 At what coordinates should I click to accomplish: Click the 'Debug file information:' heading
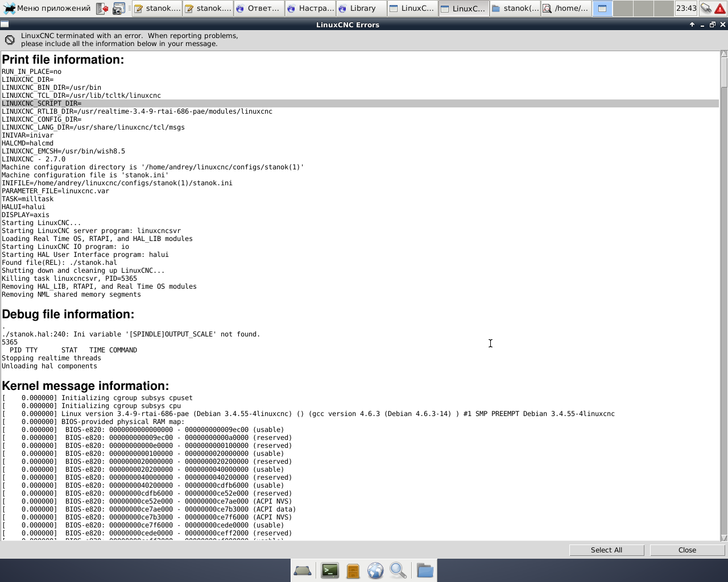pyautogui.click(x=68, y=314)
